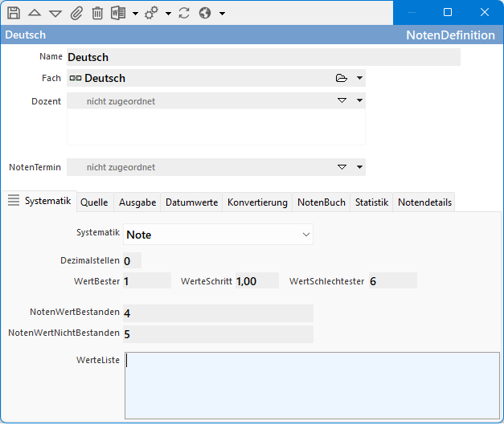Switch to the Konvertierung tab
504x425 pixels.
(257, 202)
